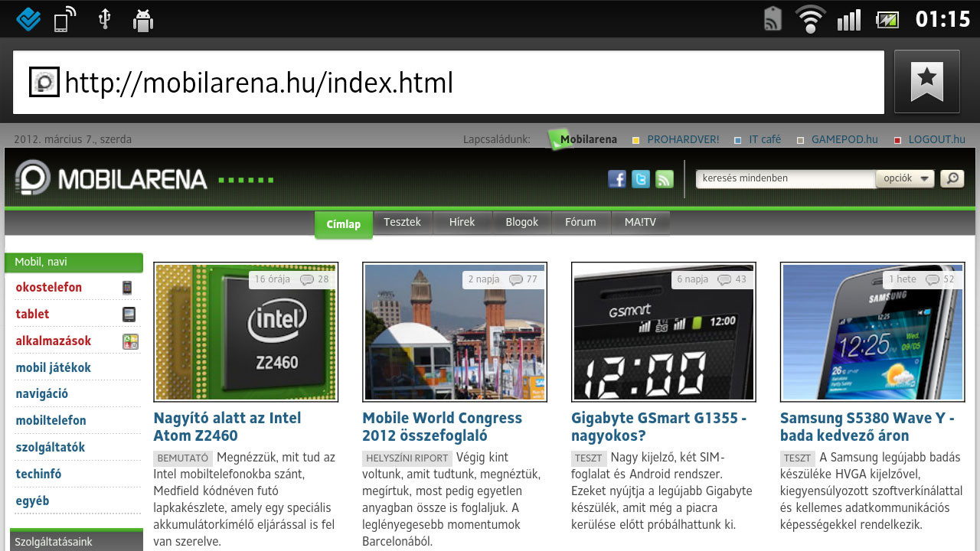This screenshot has height=551, width=980.
Task: Open mobil játékok category
Action: (x=54, y=368)
